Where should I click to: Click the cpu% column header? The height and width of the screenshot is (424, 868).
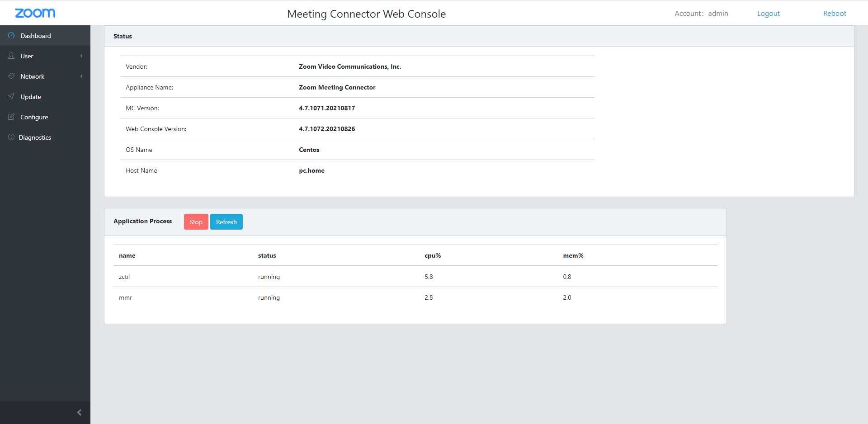coord(433,255)
